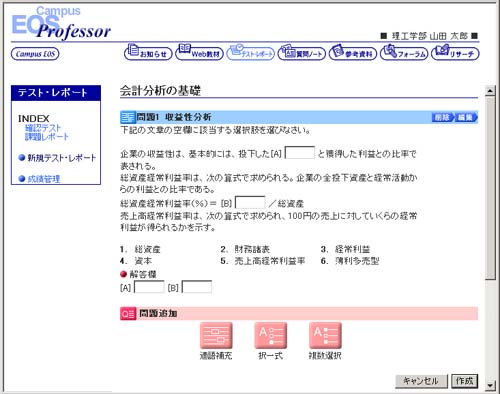500x394 pixels.
Task: Click the キャンセル cancel button
Action: 421,381
